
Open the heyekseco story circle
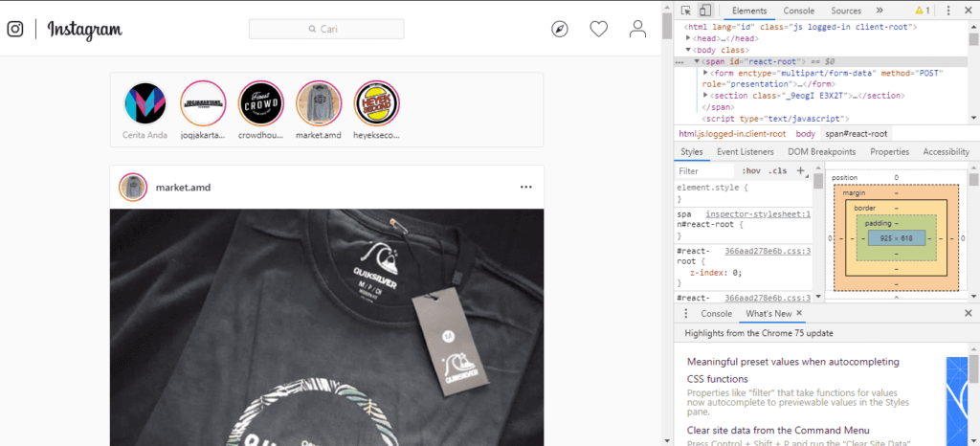(x=377, y=103)
